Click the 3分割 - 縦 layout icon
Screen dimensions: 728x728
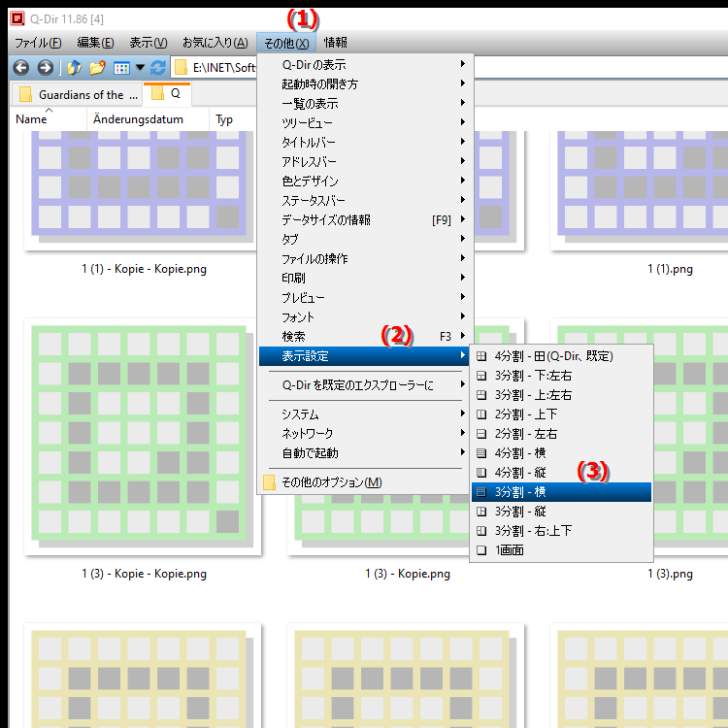pos(481,512)
